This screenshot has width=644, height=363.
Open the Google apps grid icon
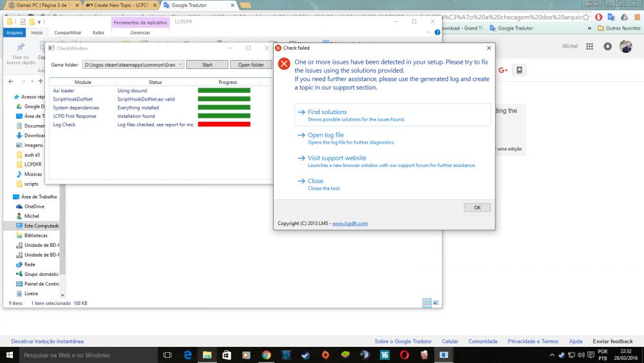[589, 46]
